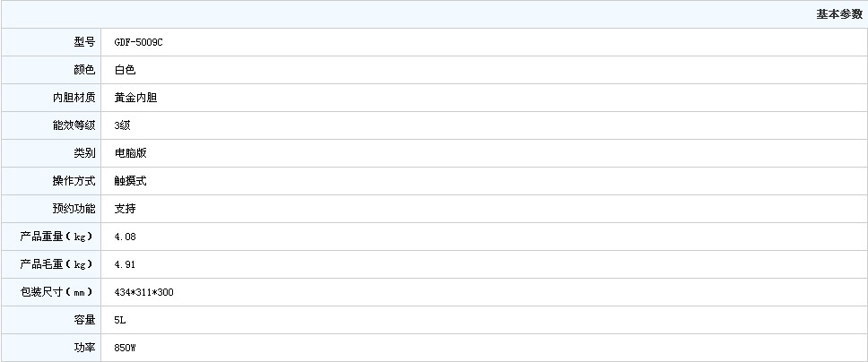Image resolution: width=868 pixels, height=362 pixels.
Task: Click the 能效等级 label
Action: pyautogui.click(x=74, y=125)
